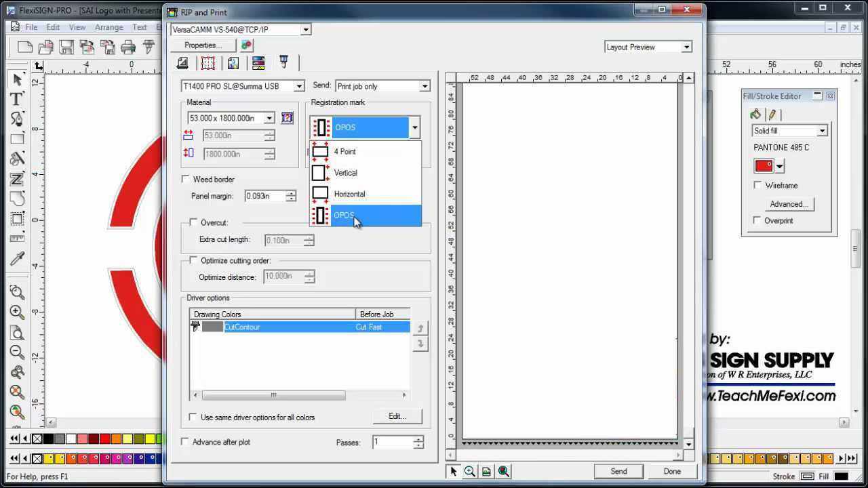The height and width of the screenshot is (488, 868).
Task: Choose OPOS in registration mark list
Action: [366, 216]
